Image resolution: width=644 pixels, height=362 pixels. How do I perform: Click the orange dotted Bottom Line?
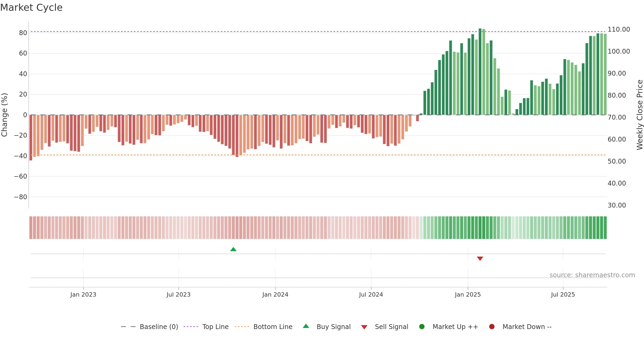[318, 155]
